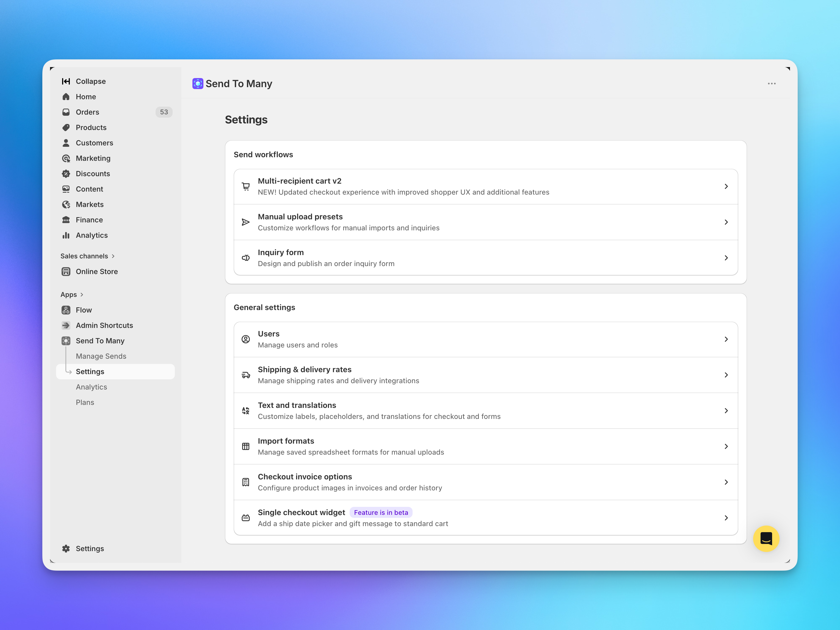This screenshot has height=630, width=840.
Task: Open Manual upload presets settings
Action: click(486, 222)
